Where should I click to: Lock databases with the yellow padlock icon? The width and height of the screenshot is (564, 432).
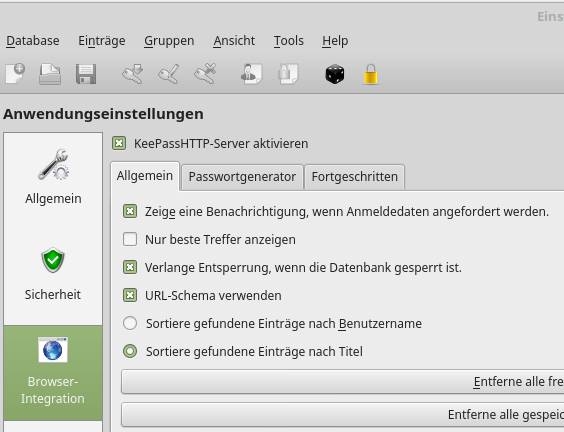coord(371,74)
